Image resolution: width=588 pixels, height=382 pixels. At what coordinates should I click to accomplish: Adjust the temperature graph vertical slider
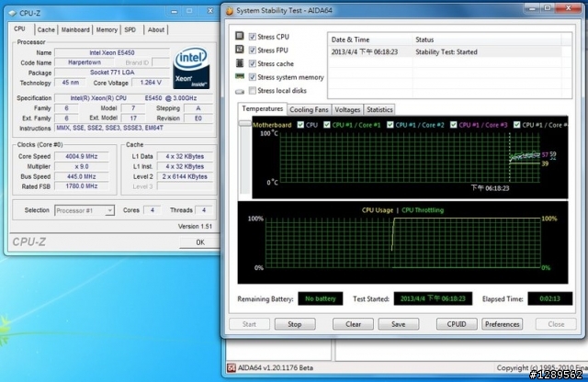tap(245, 123)
